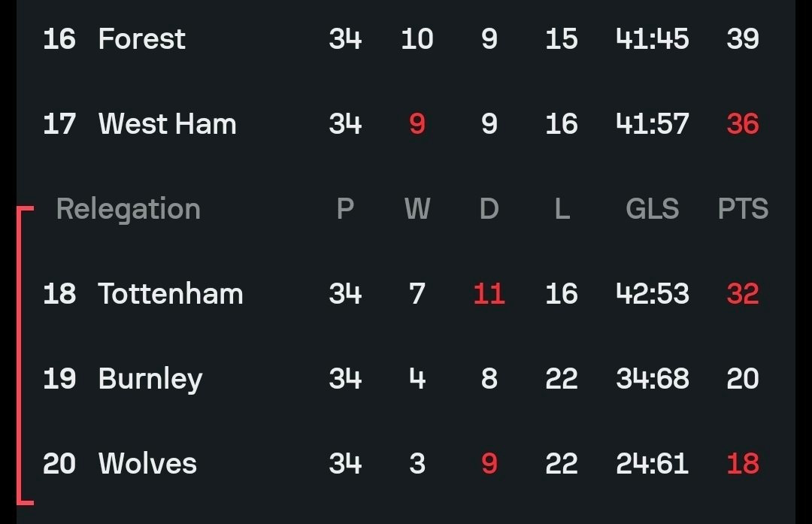Select Wolves' red 18 points value

tap(743, 464)
